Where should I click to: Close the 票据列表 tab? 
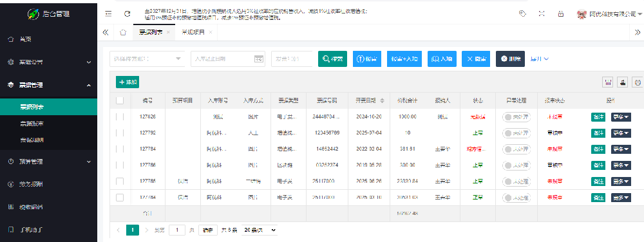168,32
